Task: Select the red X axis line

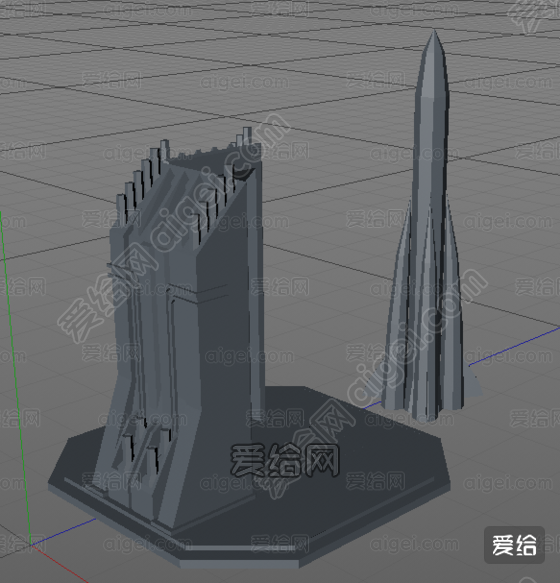Action: [59, 564]
